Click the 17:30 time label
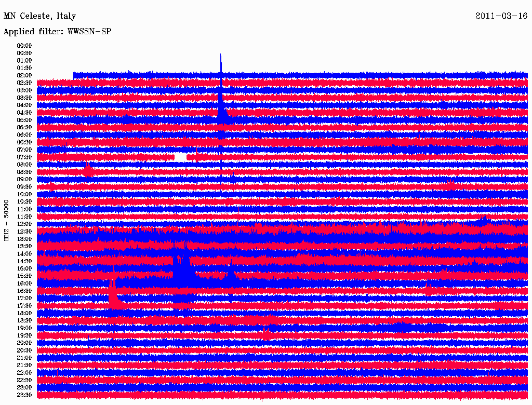The width and height of the screenshot is (532, 405). point(24,306)
